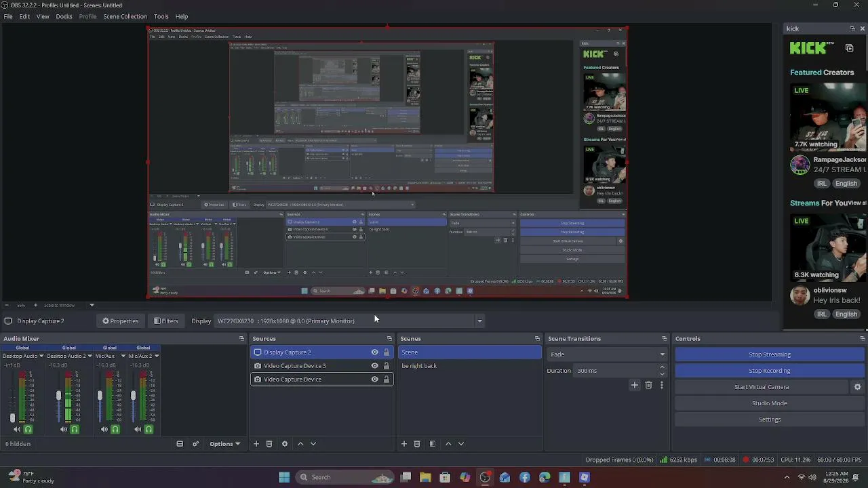The image size is (868, 488).
Task: Toggle audio monitoring for the Mic/Aux channel
Action: point(115,429)
